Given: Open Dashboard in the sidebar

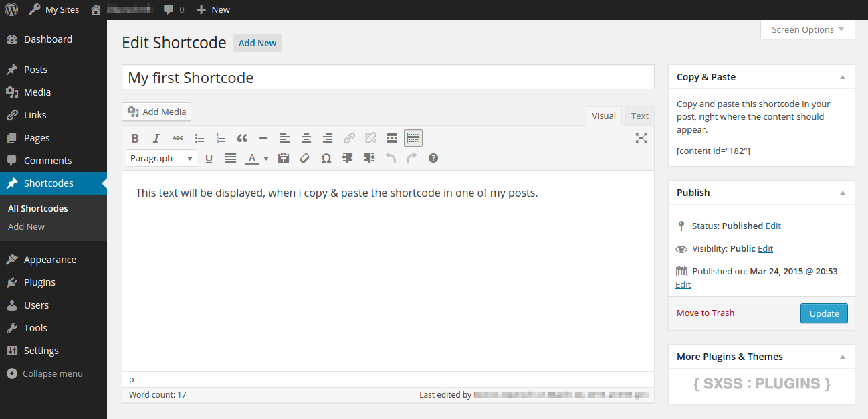Looking at the screenshot, I should [x=53, y=39].
